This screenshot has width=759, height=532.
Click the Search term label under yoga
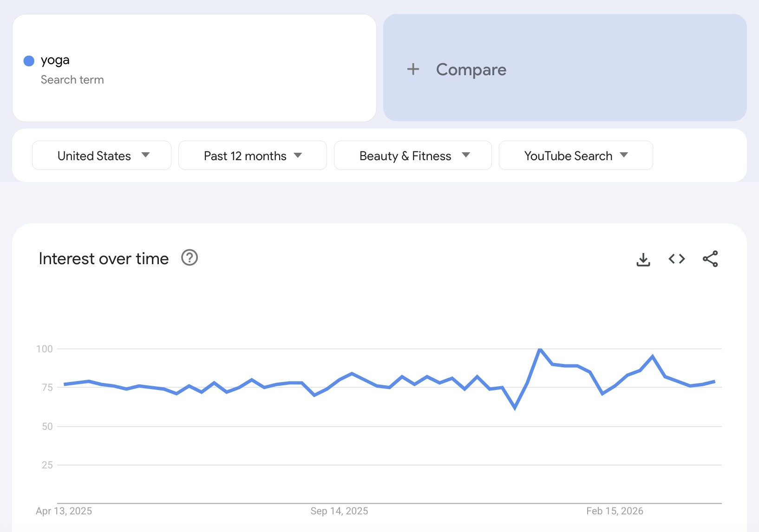72,79
